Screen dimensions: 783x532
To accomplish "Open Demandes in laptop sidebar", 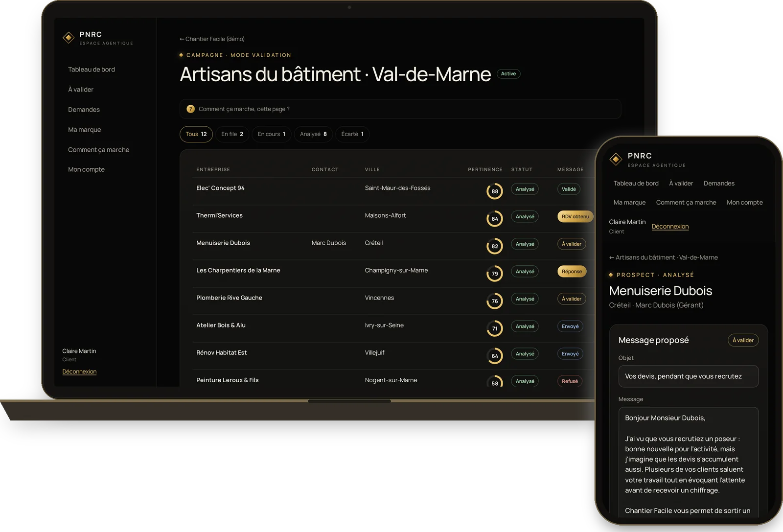I will (84, 110).
